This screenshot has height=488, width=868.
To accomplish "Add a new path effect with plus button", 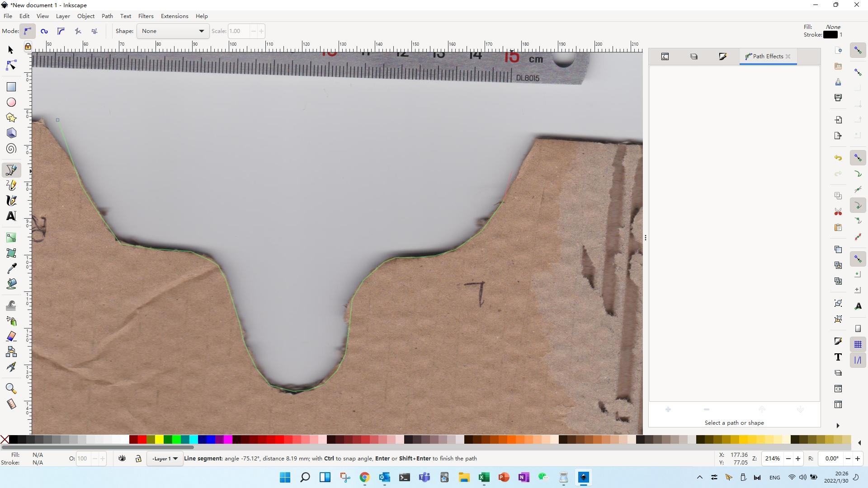I will coord(668,409).
